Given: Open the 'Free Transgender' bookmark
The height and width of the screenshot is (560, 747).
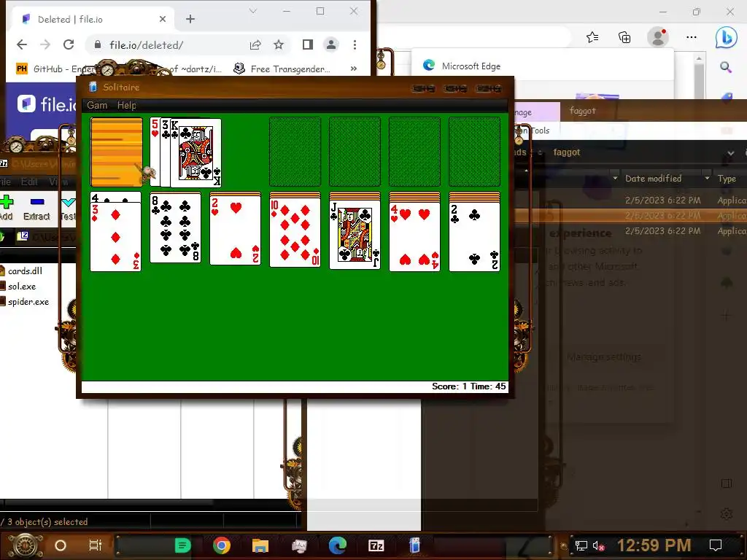Looking at the screenshot, I should pos(282,69).
